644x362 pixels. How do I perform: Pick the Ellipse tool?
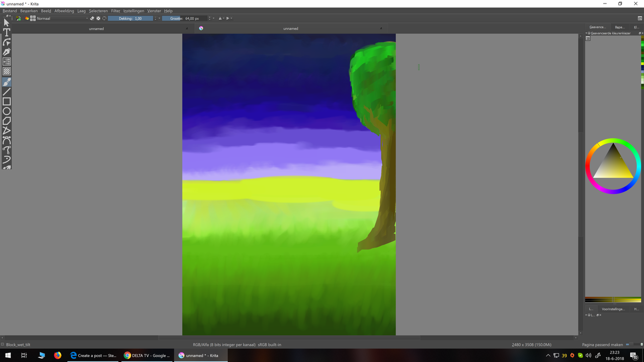7,111
